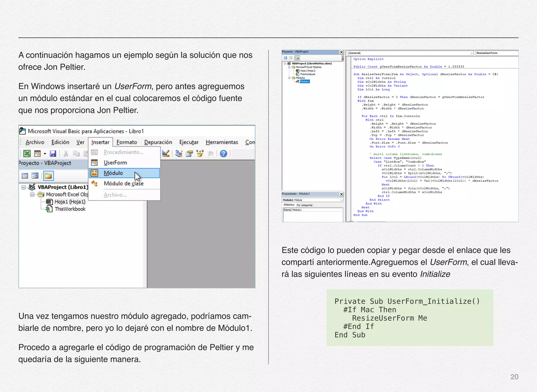The height and width of the screenshot is (392, 537).
Task: Click View Object icon in LibroWinMac project pane
Action: coord(291,58)
